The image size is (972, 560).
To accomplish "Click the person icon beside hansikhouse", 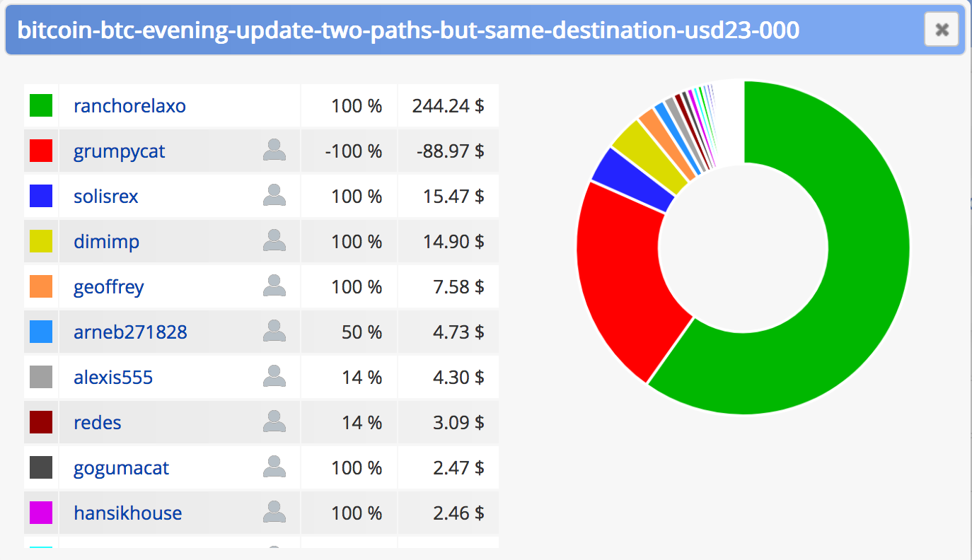I will tap(274, 512).
